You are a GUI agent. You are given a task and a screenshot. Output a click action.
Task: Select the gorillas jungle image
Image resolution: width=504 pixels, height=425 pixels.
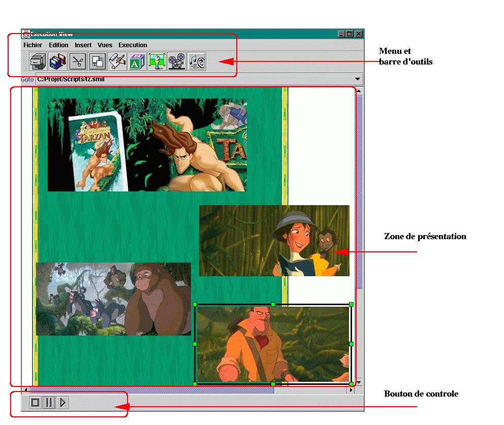coord(113,299)
